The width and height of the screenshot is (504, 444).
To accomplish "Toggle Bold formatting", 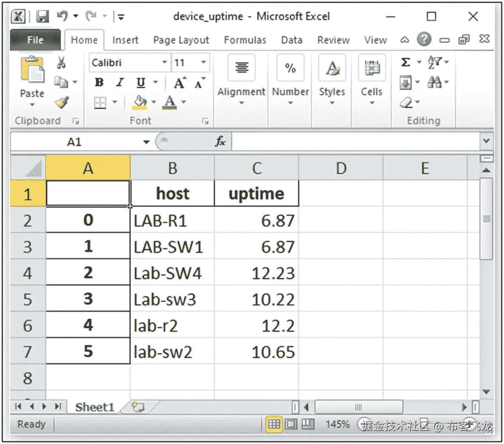I will [99, 82].
